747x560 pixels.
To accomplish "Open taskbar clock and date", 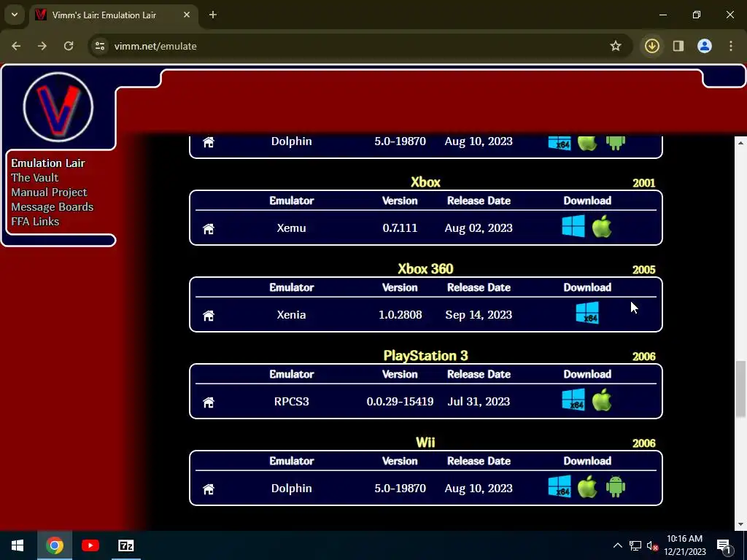I will pos(684,545).
